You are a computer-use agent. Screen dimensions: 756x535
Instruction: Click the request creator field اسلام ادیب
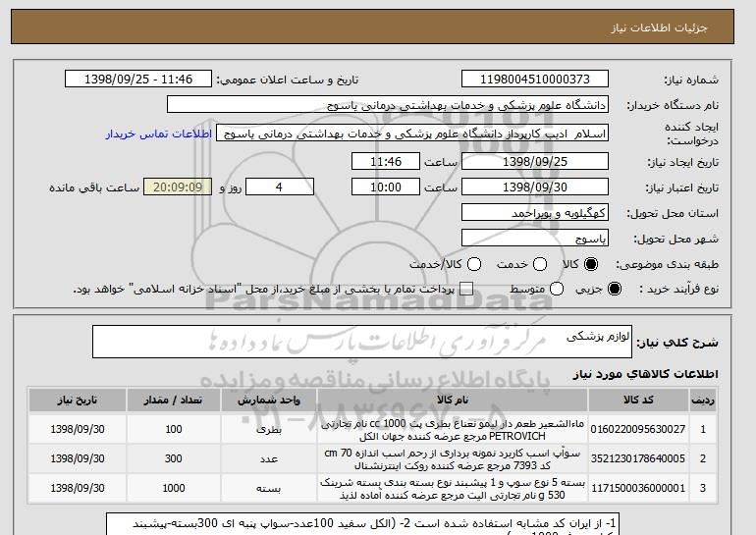[x=412, y=134]
